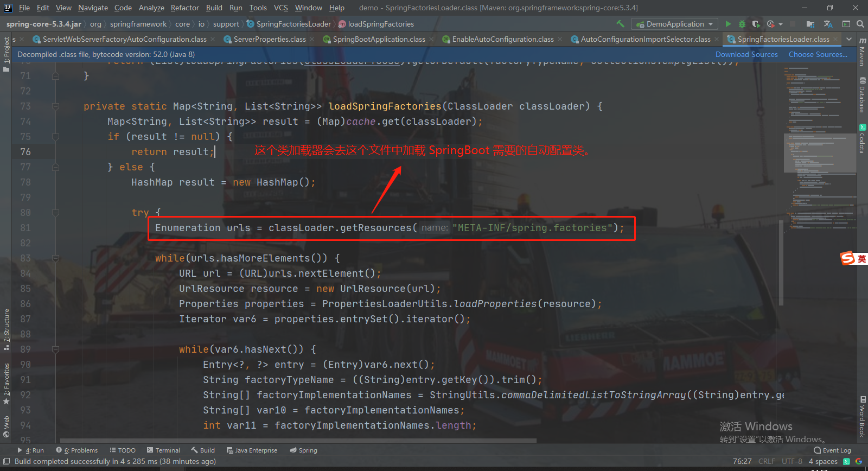Viewport: 868px width, 471px height.
Task: Switch to the SpringBootApplication.class tab
Action: (x=379, y=39)
